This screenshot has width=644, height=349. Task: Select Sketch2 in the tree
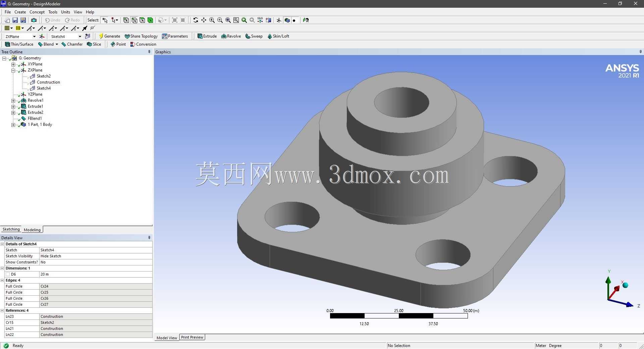point(44,76)
